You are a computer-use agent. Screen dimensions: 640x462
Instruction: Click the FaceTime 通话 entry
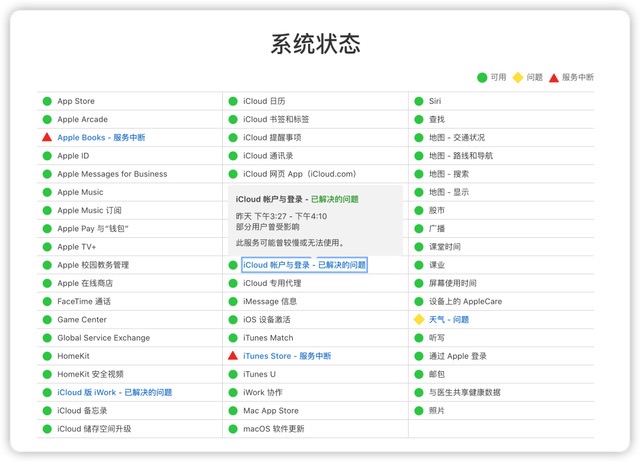[84, 301]
